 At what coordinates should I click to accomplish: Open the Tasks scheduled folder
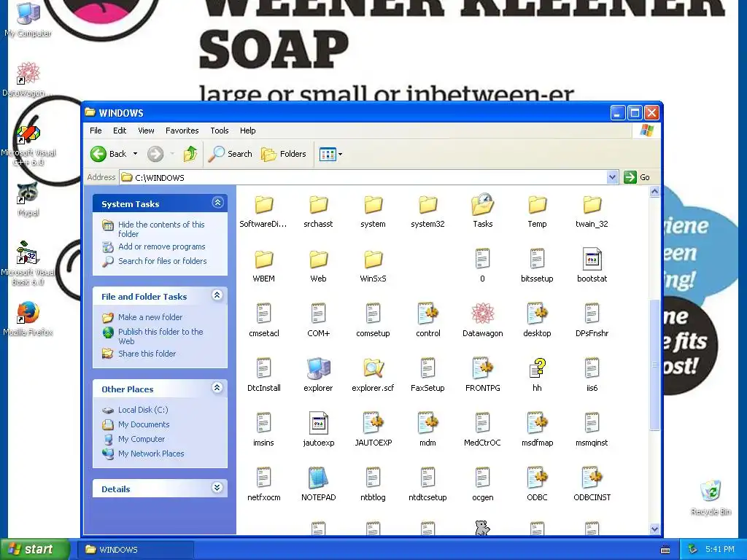pyautogui.click(x=482, y=204)
